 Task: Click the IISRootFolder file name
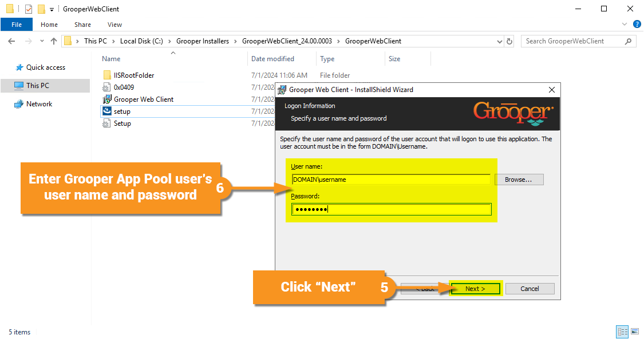coord(134,75)
